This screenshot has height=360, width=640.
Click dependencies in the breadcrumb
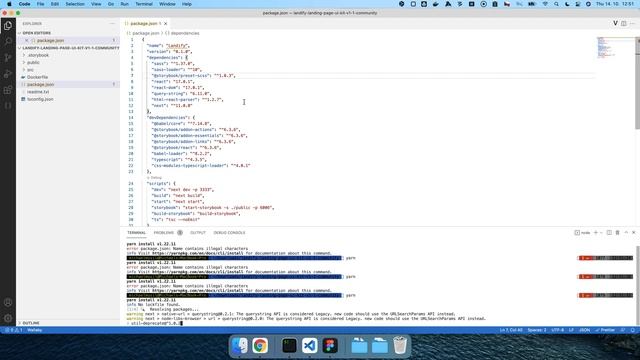tap(185, 33)
